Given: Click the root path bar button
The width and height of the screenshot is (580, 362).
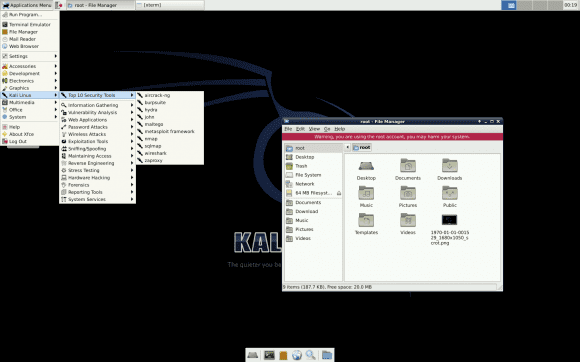Looking at the screenshot, I should click(x=362, y=147).
